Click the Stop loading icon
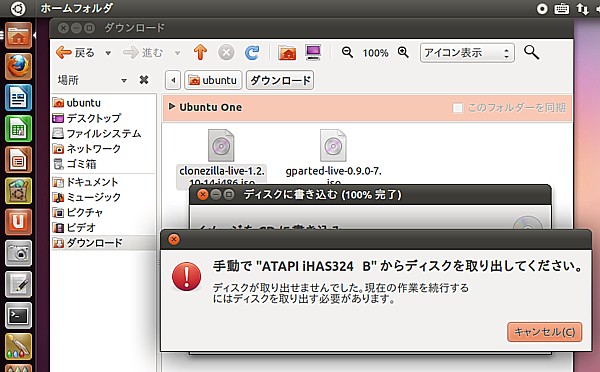 coord(226,52)
